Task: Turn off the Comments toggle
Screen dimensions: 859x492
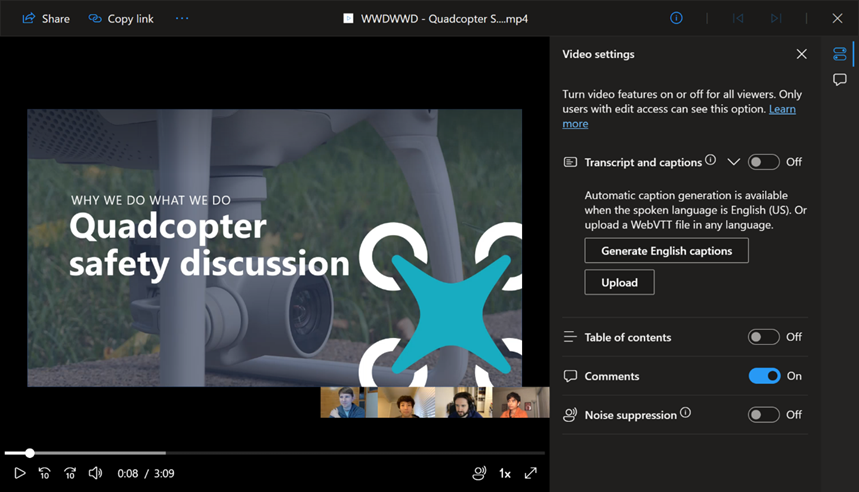Action: tap(764, 376)
